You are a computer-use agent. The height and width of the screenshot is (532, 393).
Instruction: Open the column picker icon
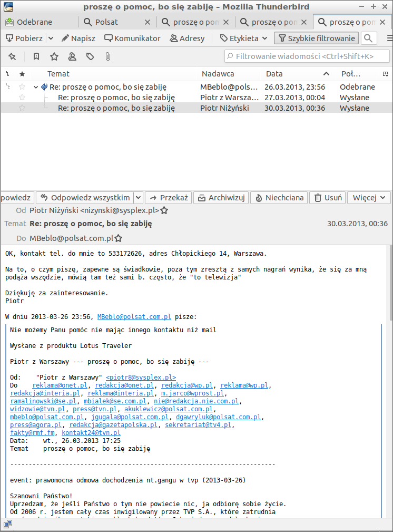386,74
